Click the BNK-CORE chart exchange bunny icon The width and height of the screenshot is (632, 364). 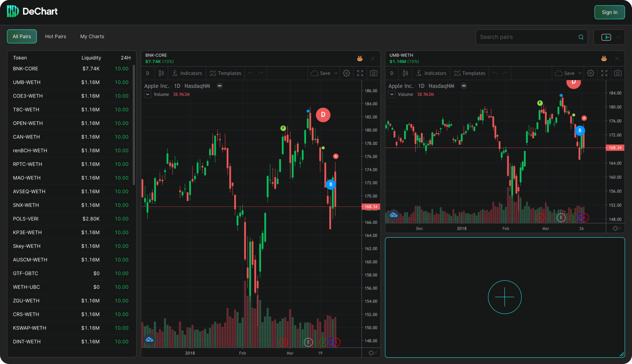pos(360,58)
